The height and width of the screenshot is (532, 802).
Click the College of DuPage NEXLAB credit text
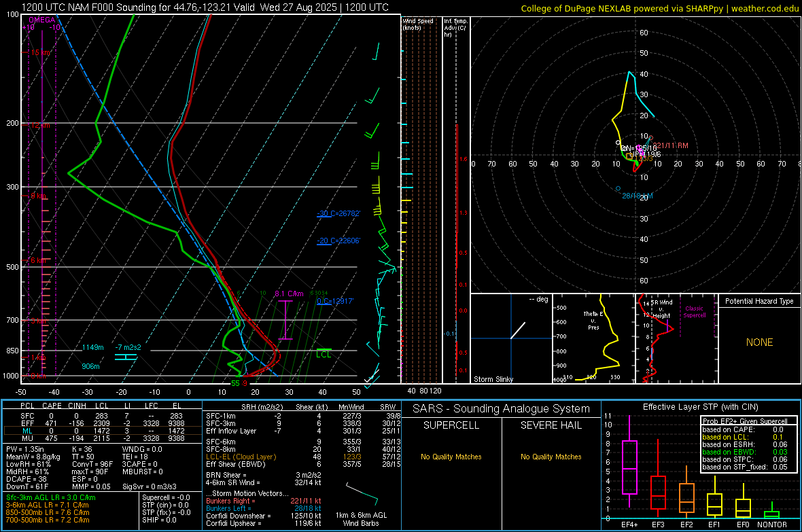[x=659, y=8]
